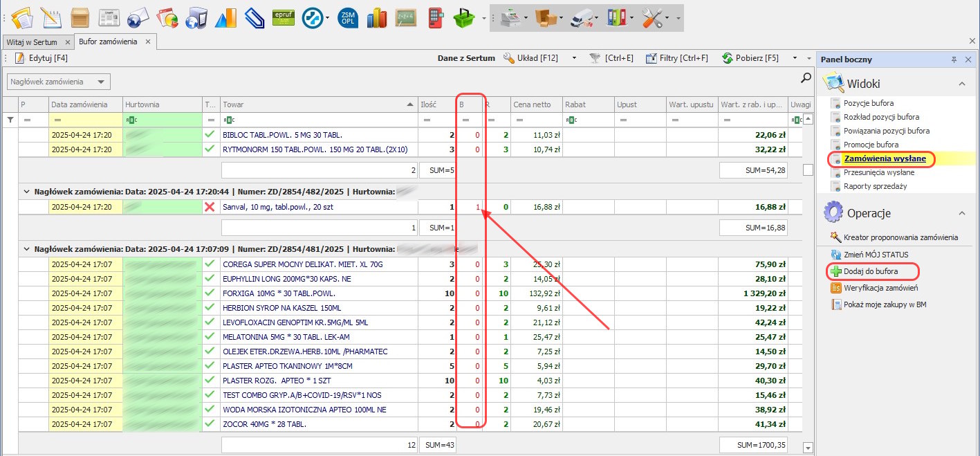Collapse the Widoki section
980x456 pixels.
coord(961,84)
